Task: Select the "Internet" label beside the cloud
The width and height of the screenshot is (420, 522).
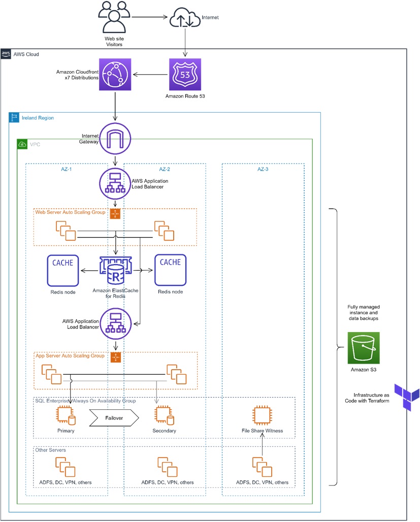Action: (x=210, y=17)
